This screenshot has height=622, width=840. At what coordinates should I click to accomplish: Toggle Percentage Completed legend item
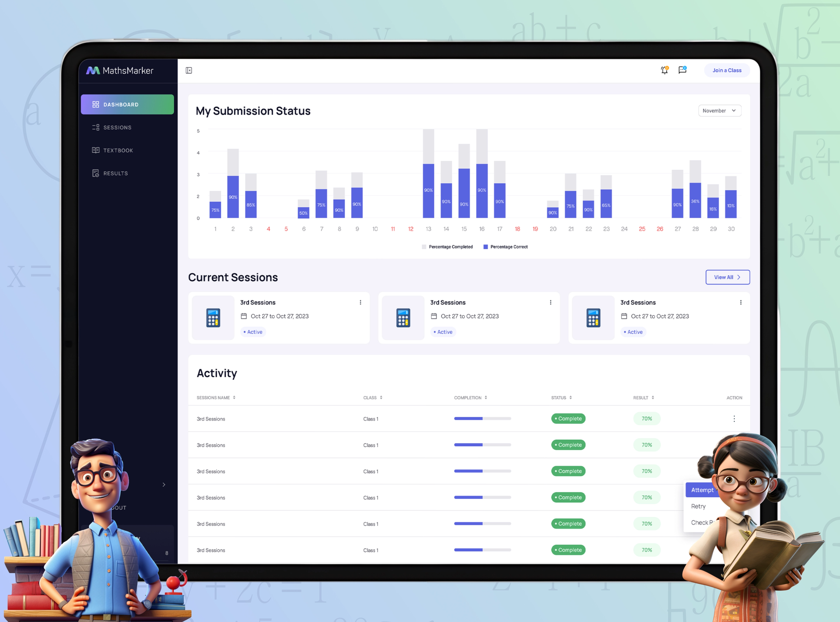(447, 247)
